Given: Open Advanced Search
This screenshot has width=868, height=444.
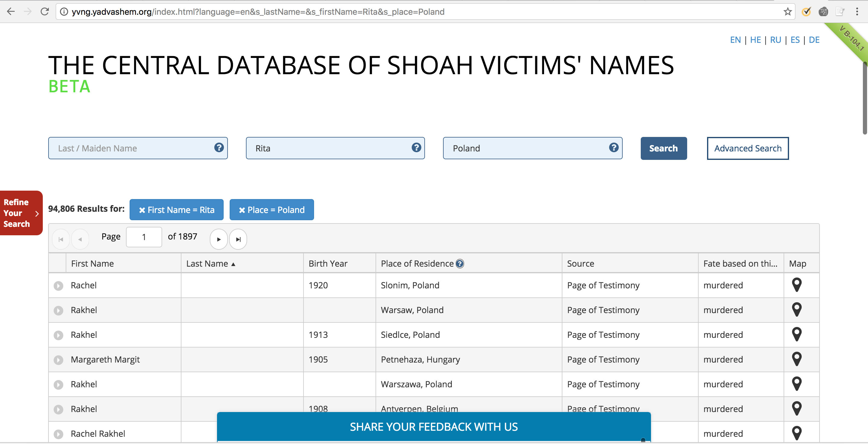Looking at the screenshot, I should pyautogui.click(x=747, y=148).
